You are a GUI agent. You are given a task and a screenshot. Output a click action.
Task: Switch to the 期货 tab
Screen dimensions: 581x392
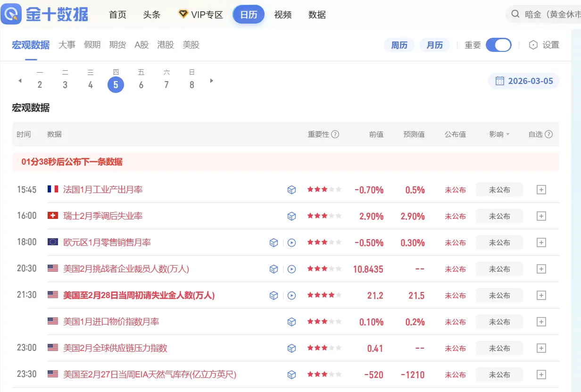click(x=117, y=45)
